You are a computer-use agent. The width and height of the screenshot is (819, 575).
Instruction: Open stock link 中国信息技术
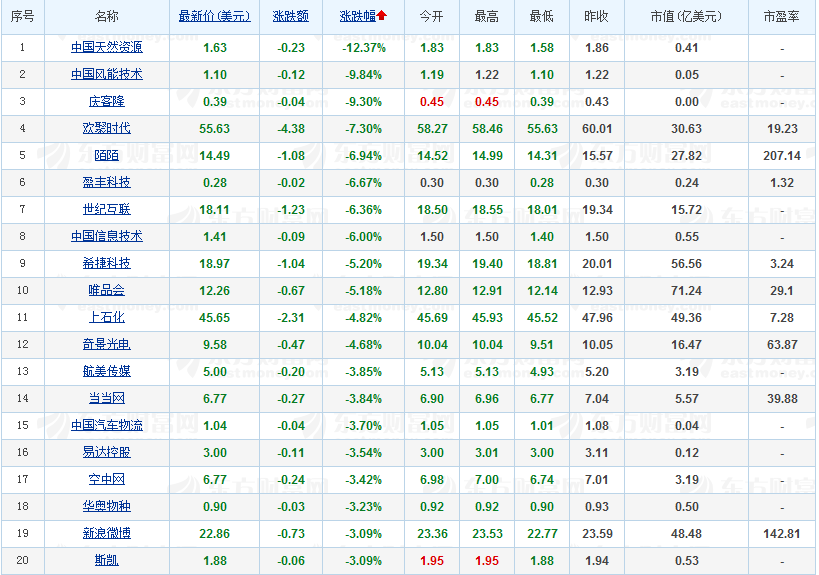[107, 237]
